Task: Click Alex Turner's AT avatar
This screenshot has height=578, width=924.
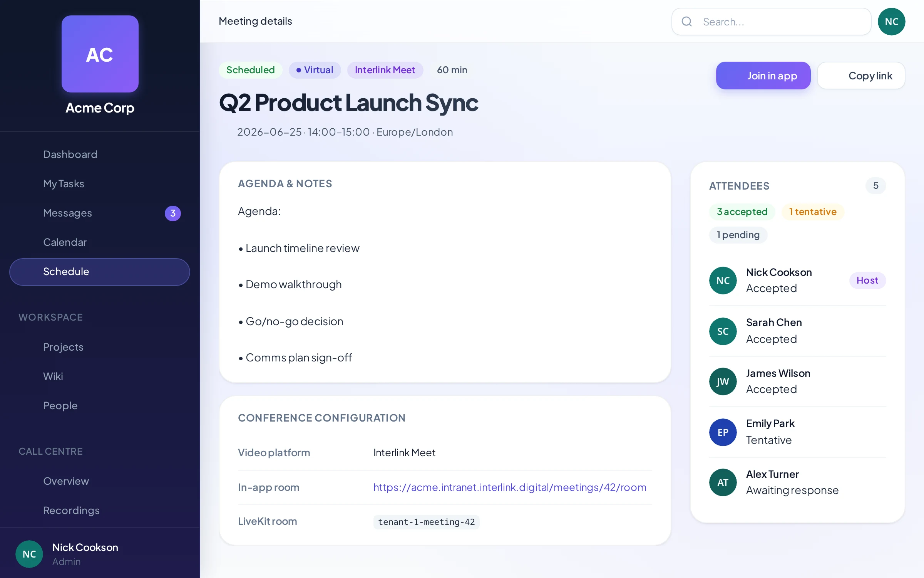Action: (x=723, y=482)
